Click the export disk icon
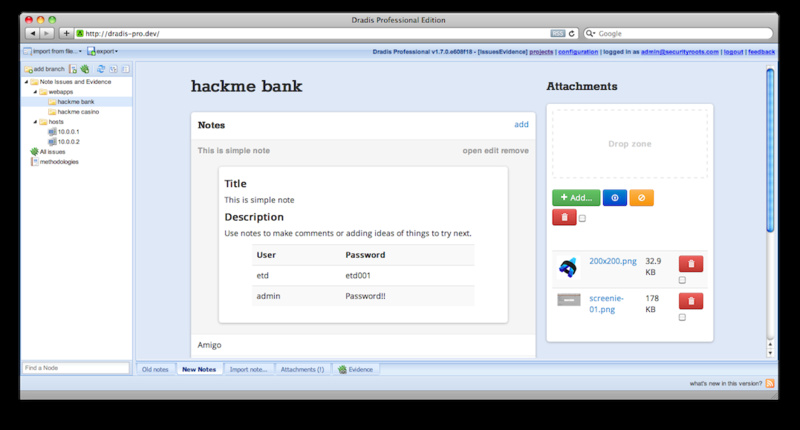 click(91, 51)
